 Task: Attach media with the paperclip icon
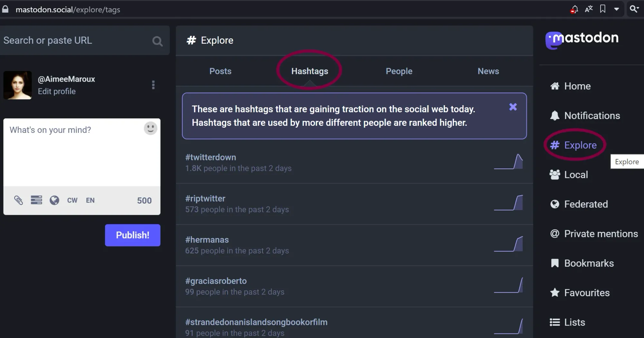point(18,200)
